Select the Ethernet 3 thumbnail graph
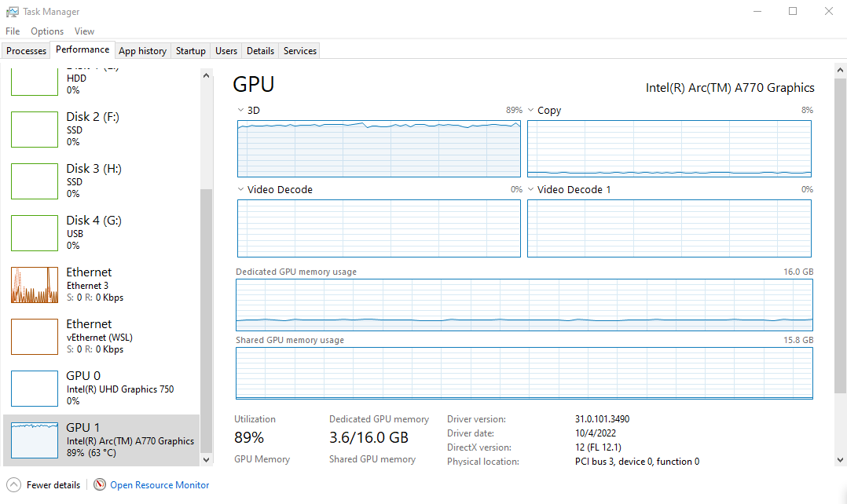This screenshot has width=847, height=504. (35, 285)
